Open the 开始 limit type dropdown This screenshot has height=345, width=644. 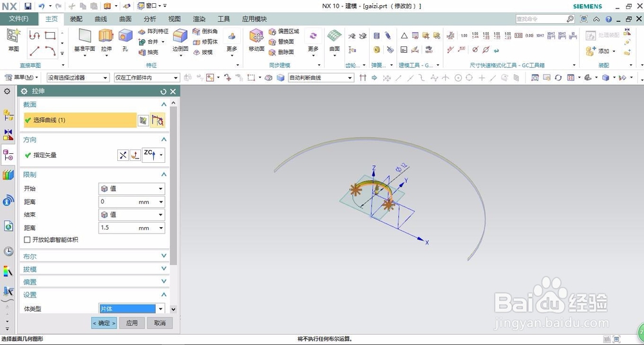tap(132, 189)
